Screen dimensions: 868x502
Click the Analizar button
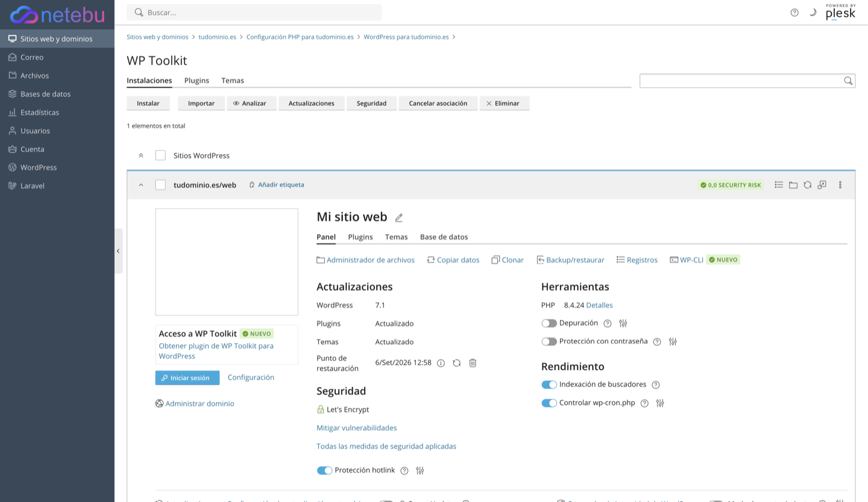pyautogui.click(x=251, y=103)
